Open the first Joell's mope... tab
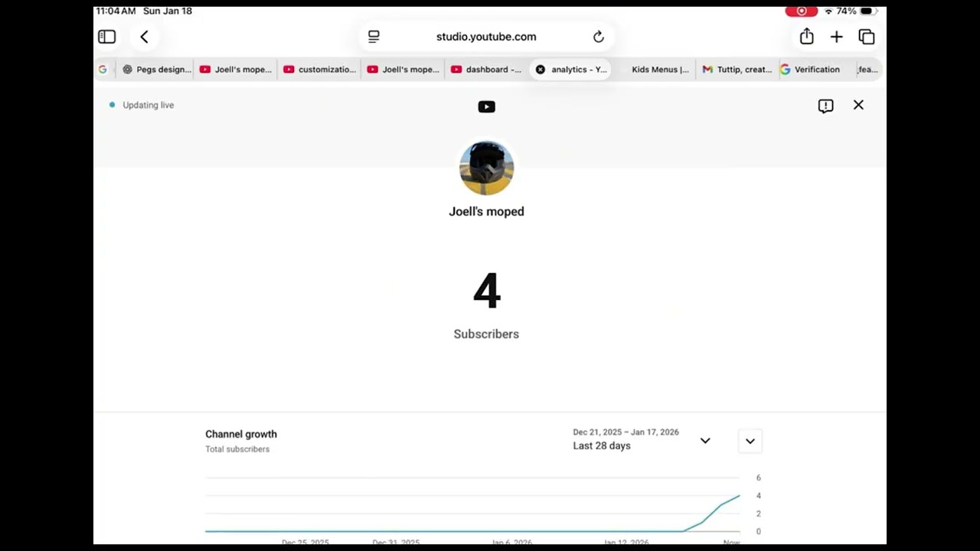Image resolution: width=980 pixels, height=551 pixels. (236, 70)
